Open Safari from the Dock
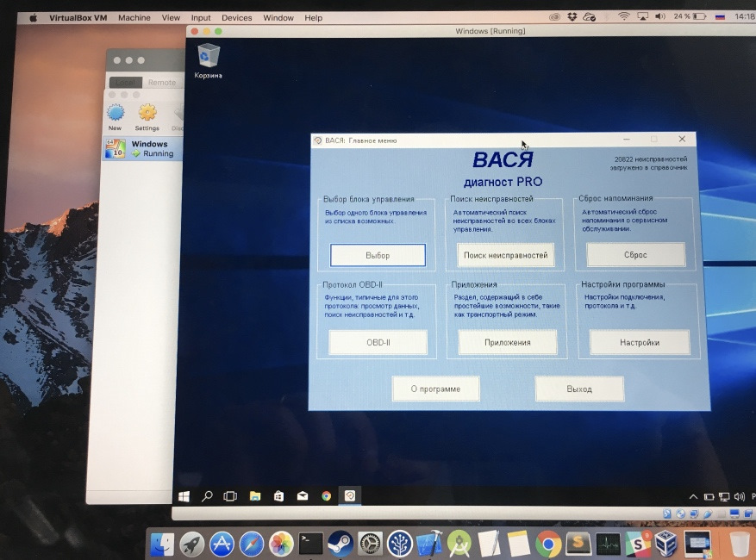The width and height of the screenshot is (756, 560). (251, 544)
